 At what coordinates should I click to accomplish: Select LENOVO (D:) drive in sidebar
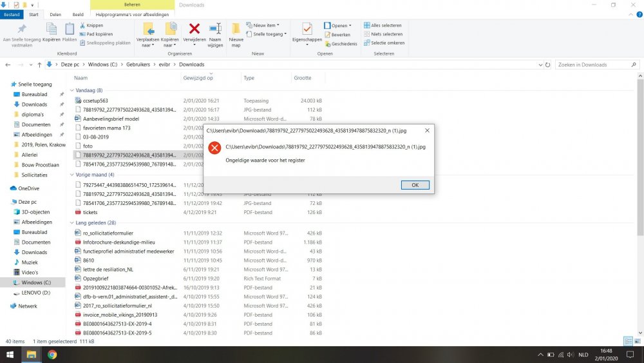35,293
